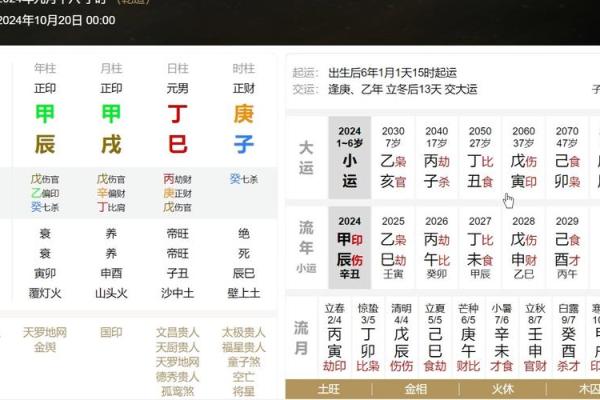Viewport: 600px width, 400px height.
Task: Open the 童子煞 shensha entry
Action: [x=243, y=362]
